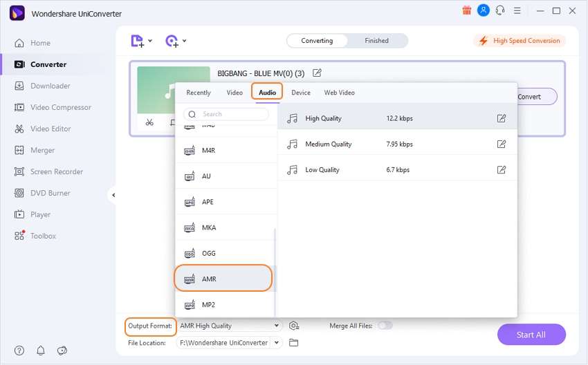588x365 pixels.
Task: Expand the Load DVD dropdown arrow
Action: click(x=185, y=41)
